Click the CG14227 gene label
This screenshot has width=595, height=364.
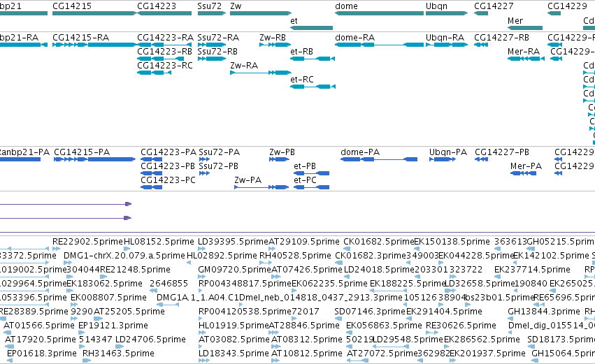click(x=494, y=6)
